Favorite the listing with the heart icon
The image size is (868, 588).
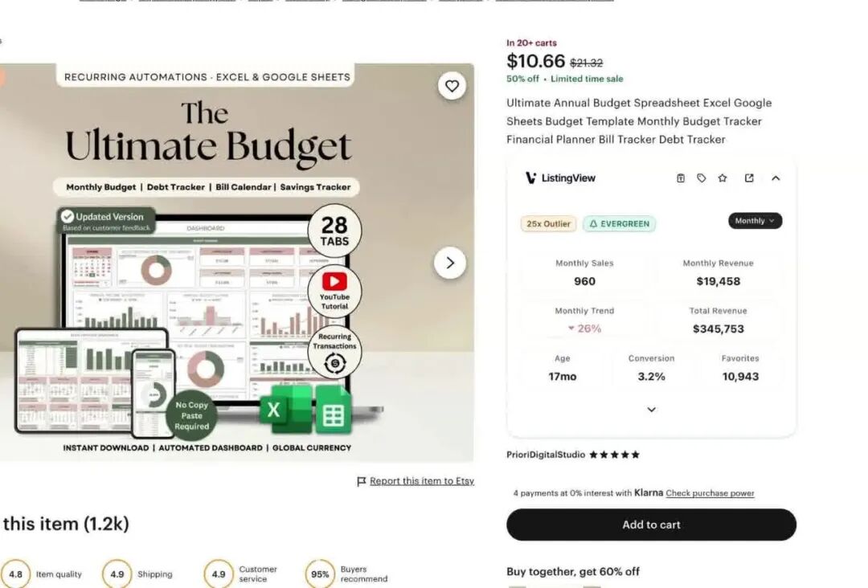click(452, 86)
